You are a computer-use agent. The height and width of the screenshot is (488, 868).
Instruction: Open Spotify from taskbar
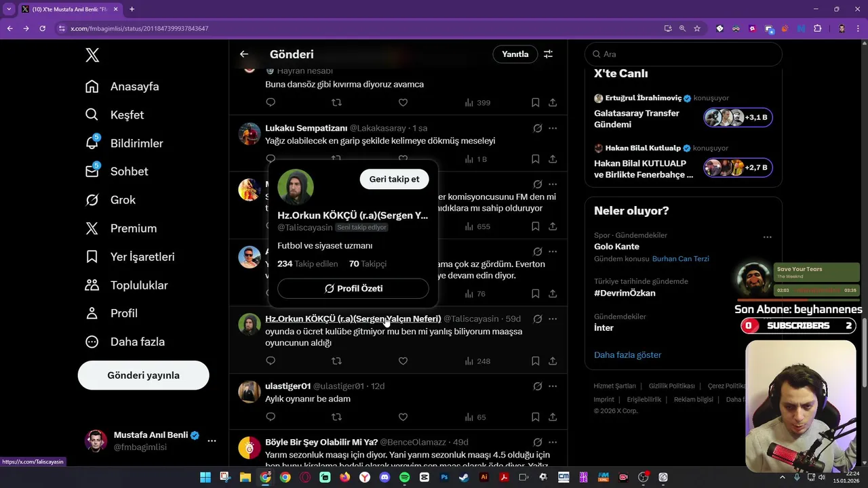405,477
